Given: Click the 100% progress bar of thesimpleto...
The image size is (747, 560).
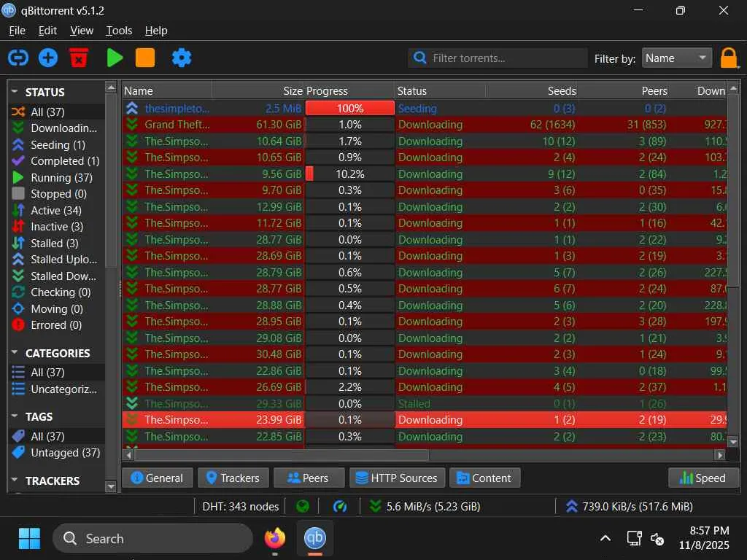Looking at the screenshot, I should click(x=349, y=109).
